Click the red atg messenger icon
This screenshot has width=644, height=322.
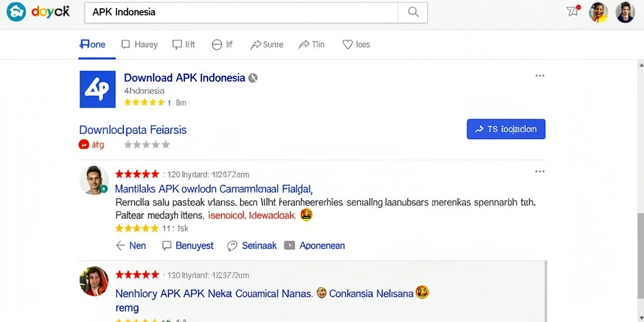point(84,145)
